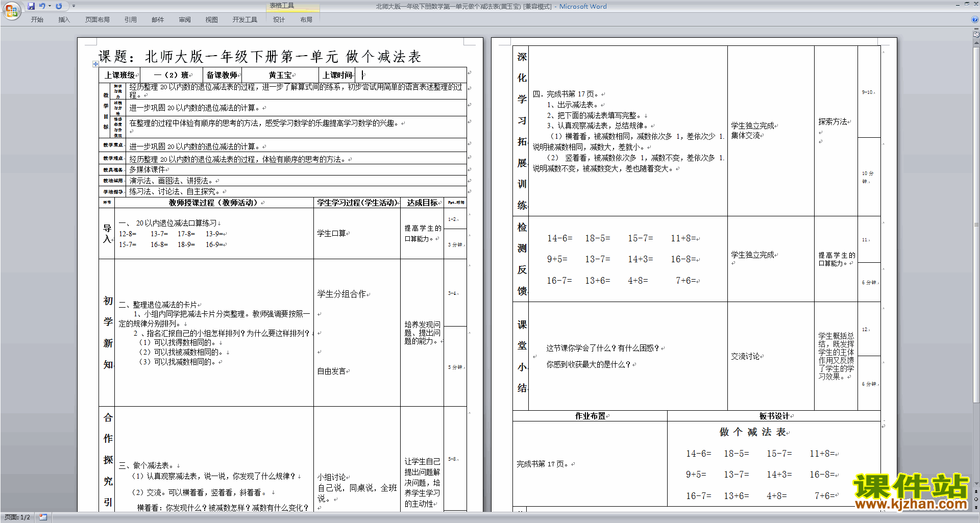Open the 开发工具 tab
The image size is (980, 523).
point(245,19)
